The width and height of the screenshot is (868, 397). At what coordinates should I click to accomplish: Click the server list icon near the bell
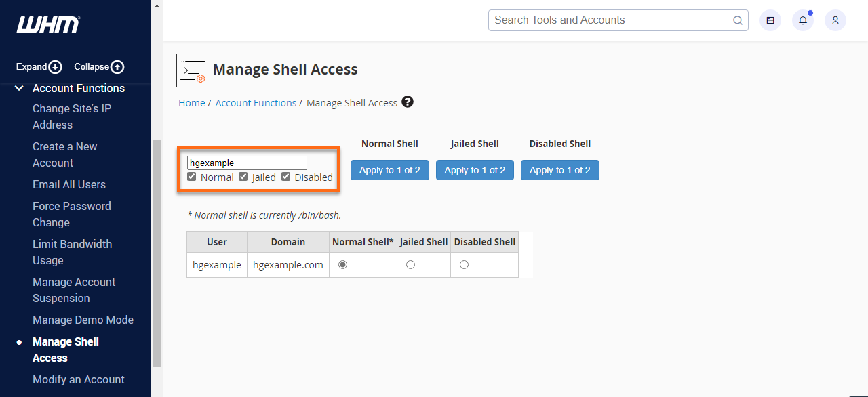pos(770,20)
